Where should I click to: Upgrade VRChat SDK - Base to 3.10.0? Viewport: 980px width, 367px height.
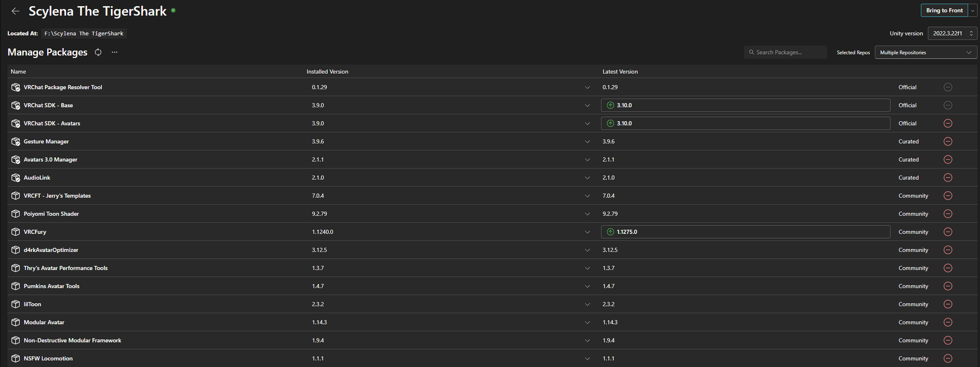[x=745, y=105]
